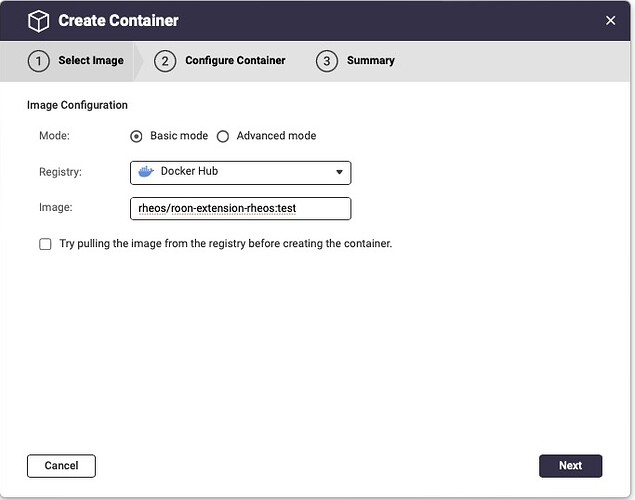Select the Basic mode radio button
Image resolution: width=635 pixels, height=500 pixels.
pyautogui.click(x=136, y=136)
